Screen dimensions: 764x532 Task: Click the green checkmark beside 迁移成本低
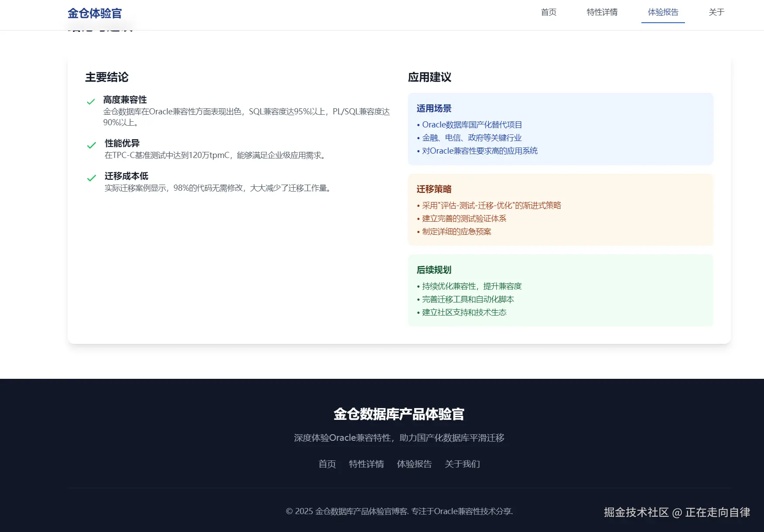coord(91,178)
